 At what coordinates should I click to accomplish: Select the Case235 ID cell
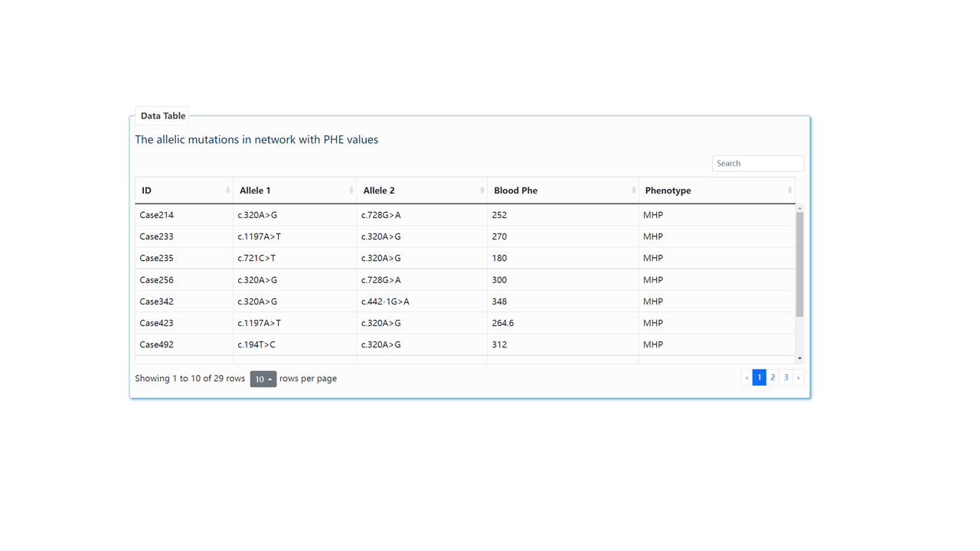click(184, 258)
